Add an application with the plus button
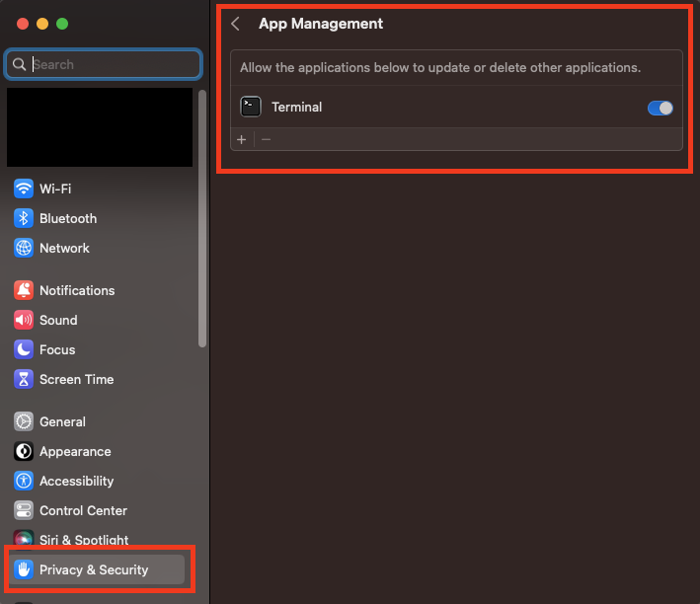 click(242, 139)
